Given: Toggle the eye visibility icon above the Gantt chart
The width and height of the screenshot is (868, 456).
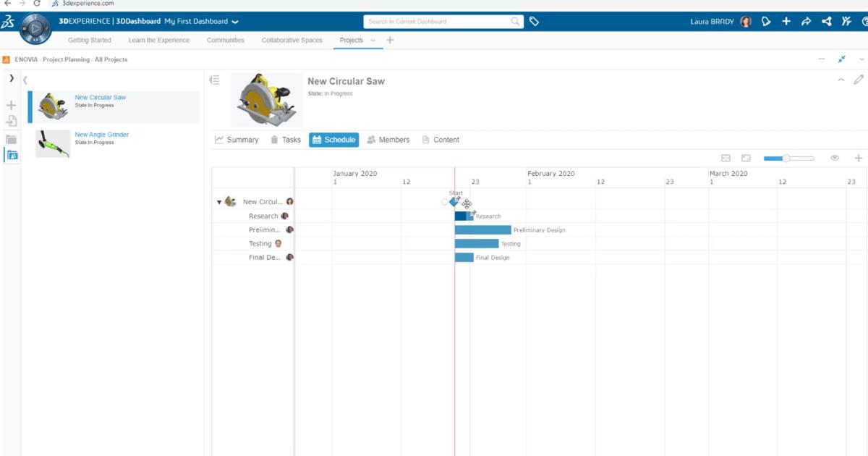Looking at the screenshot, I should (x=835, y=157).
